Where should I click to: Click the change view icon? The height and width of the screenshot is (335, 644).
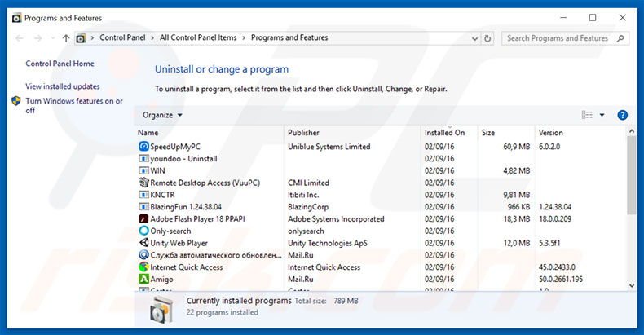point(587,115)
